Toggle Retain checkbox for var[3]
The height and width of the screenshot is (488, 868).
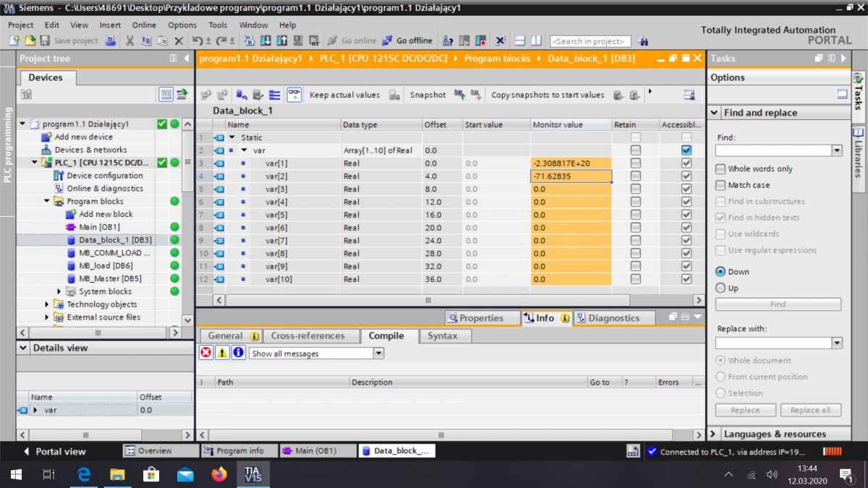coord(635,189)
